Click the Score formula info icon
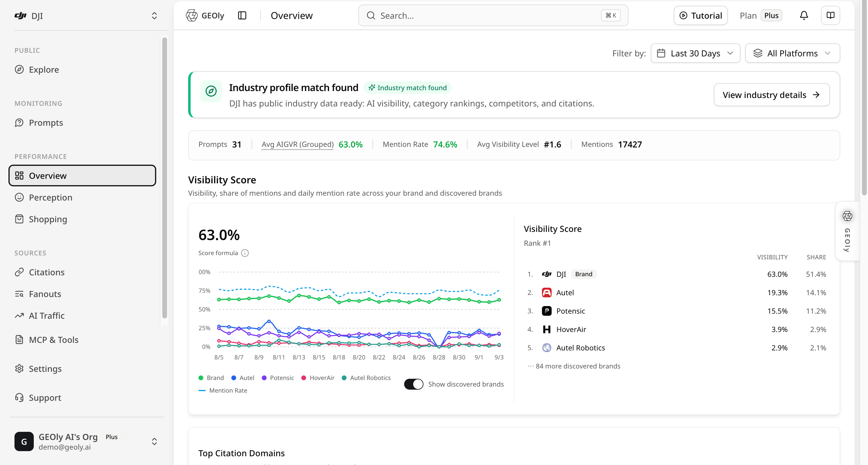 (245, 253)
